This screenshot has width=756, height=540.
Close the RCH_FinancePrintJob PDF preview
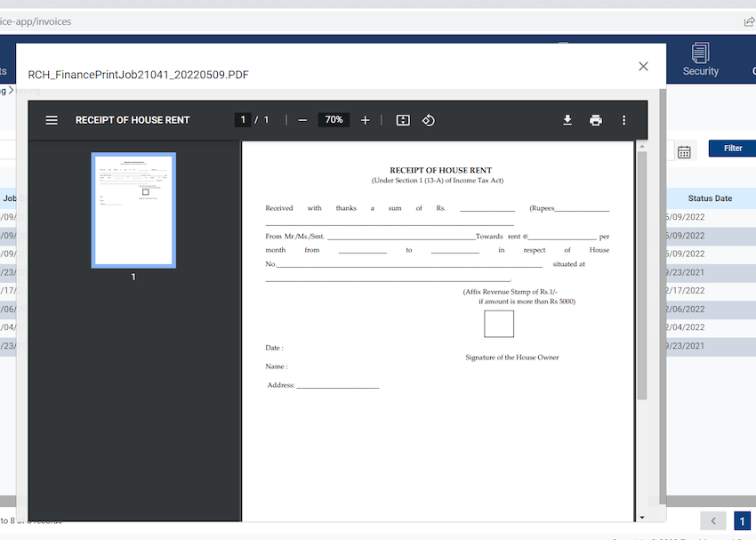point(643,66)
